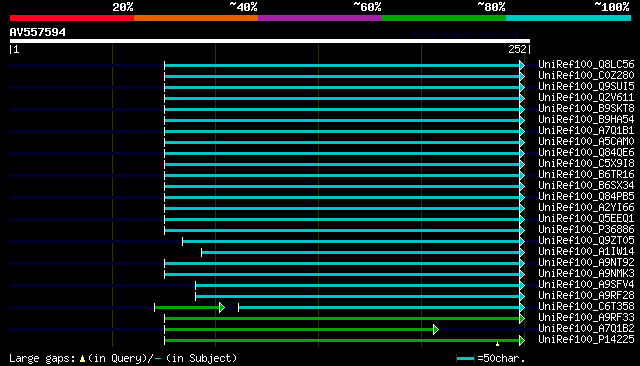Click the green arrowhead ending the A7Q1B2 alignment
Screen dimensions: 640x366
click(x=436, y=329)
